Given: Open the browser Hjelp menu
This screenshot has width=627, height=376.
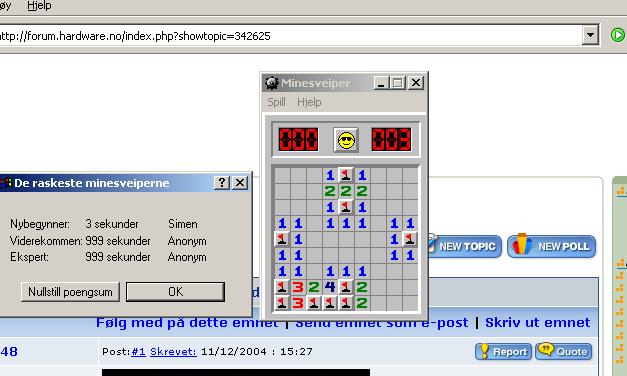Looking at the screenshot, I should click(x=39, y=6).
